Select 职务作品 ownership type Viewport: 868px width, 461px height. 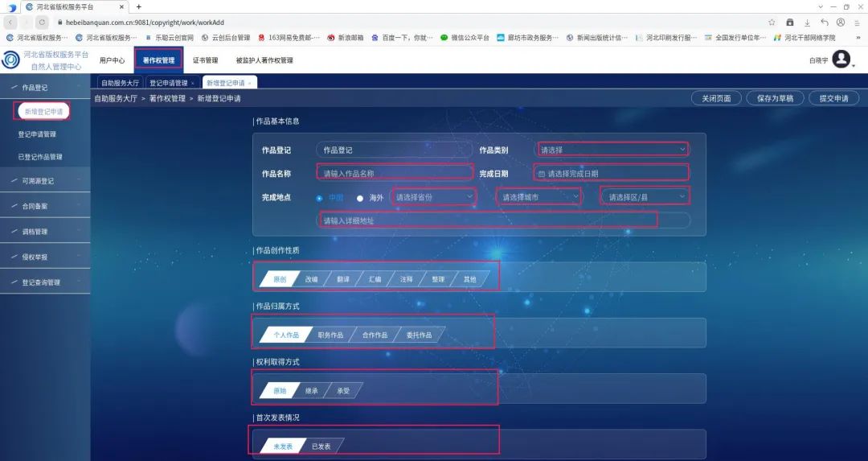[330, 335]
